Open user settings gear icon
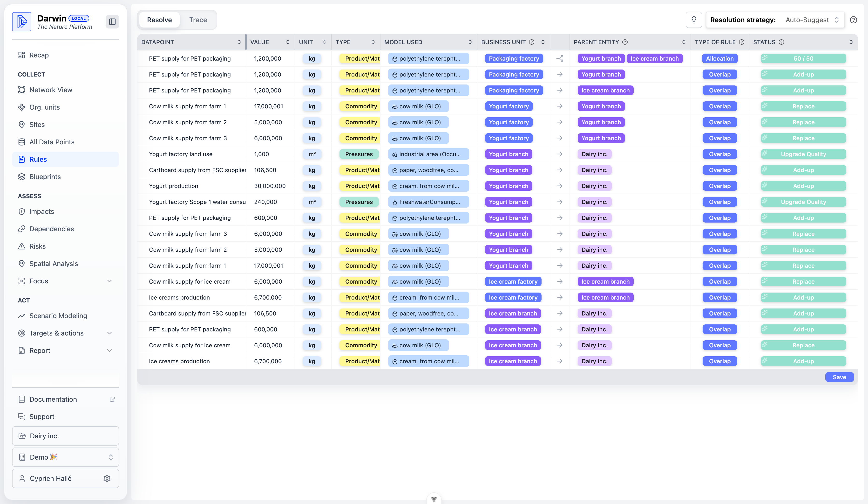This screenshot has height=504, width=868. click(107, 478)
